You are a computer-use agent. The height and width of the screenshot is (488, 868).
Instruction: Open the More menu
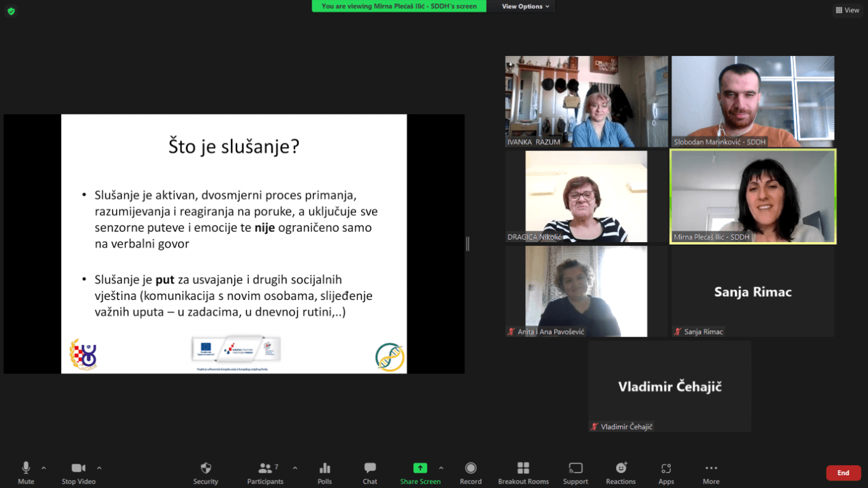[711, 469]
